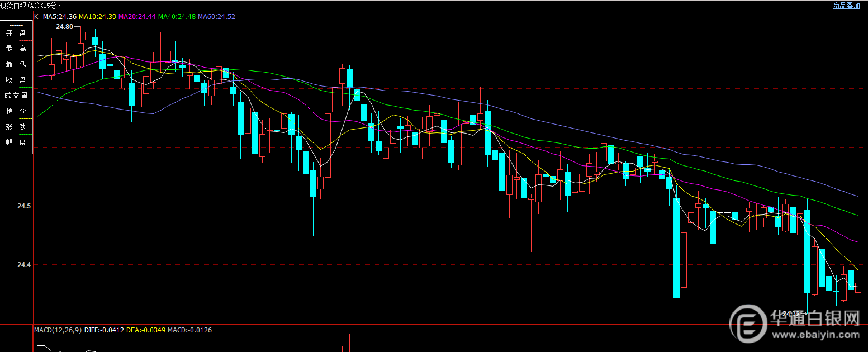Screen dimensions: 868x352
Task: Click the 24.4 price axis label
Action: click(24, 265)
